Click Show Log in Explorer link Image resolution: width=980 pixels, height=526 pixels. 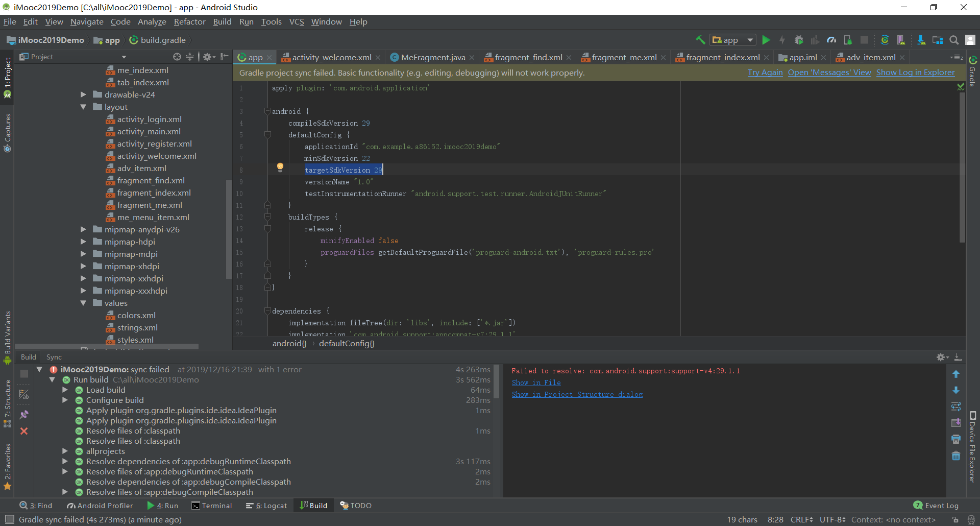point(915,73)
